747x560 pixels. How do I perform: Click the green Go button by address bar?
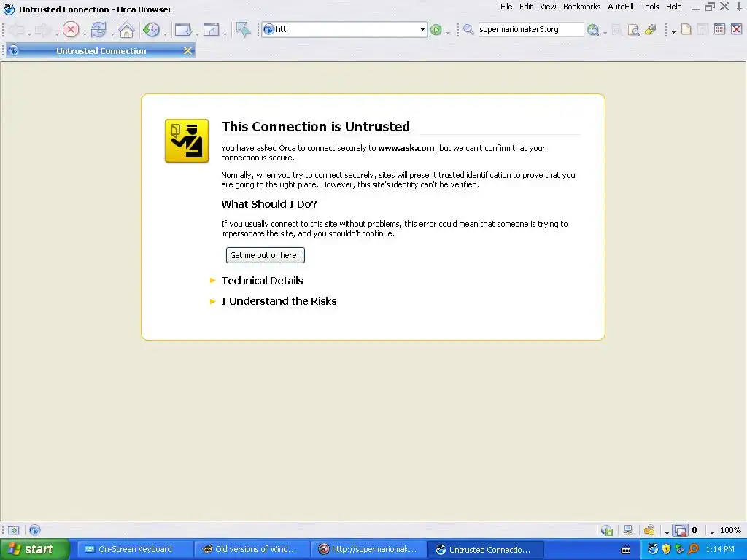(436, 29)
